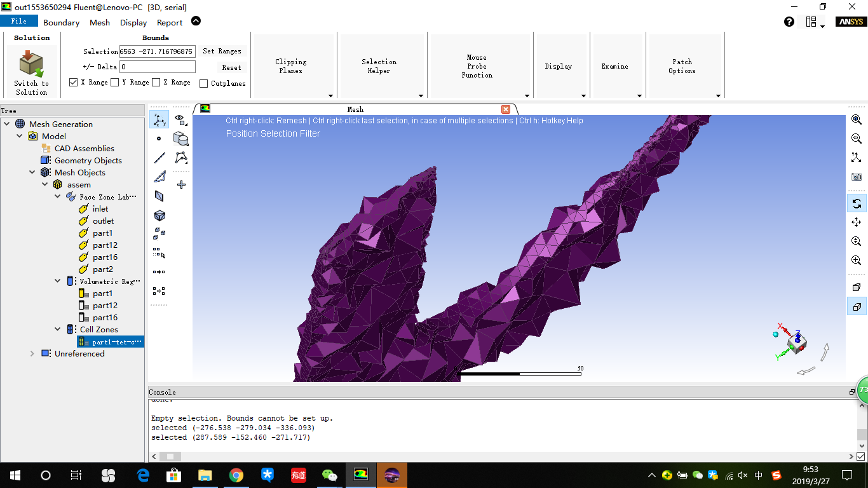The height and width of the screenshot is (488, 868).
Task: Select the position selection filter tool
Action: pos(159,119)
